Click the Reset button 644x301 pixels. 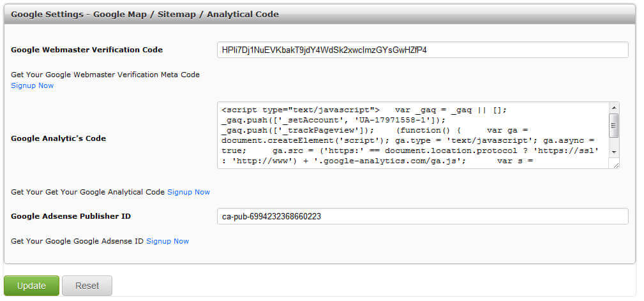point(87,286)
